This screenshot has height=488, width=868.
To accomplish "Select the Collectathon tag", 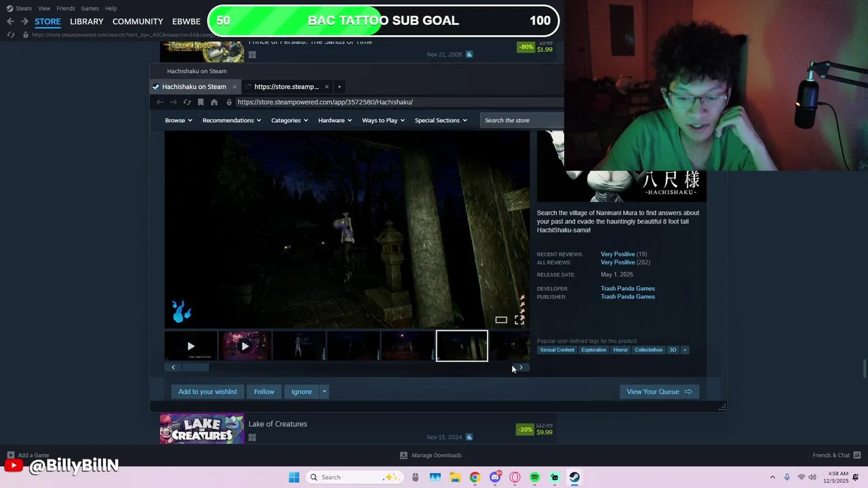I will coord(648,350).
